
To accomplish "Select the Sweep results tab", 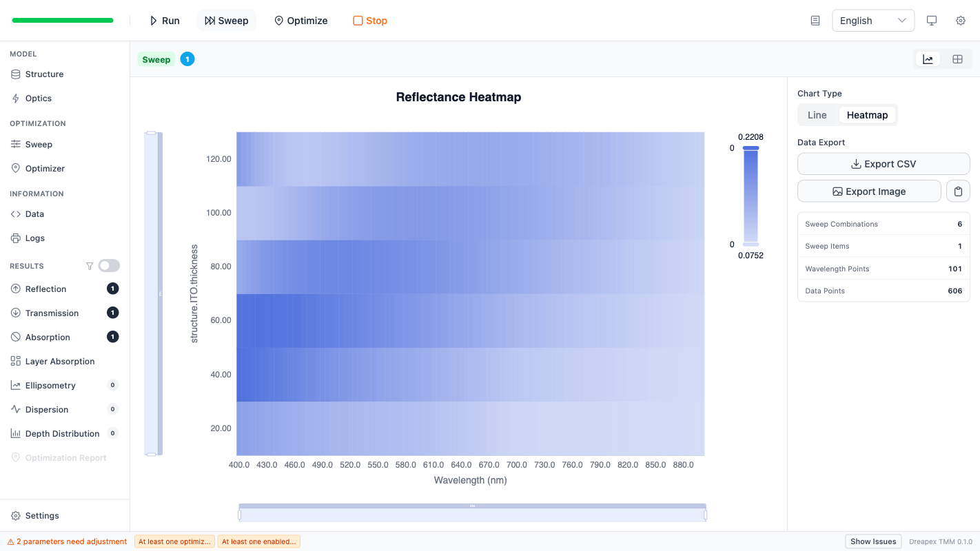I will tap(156, 59).
